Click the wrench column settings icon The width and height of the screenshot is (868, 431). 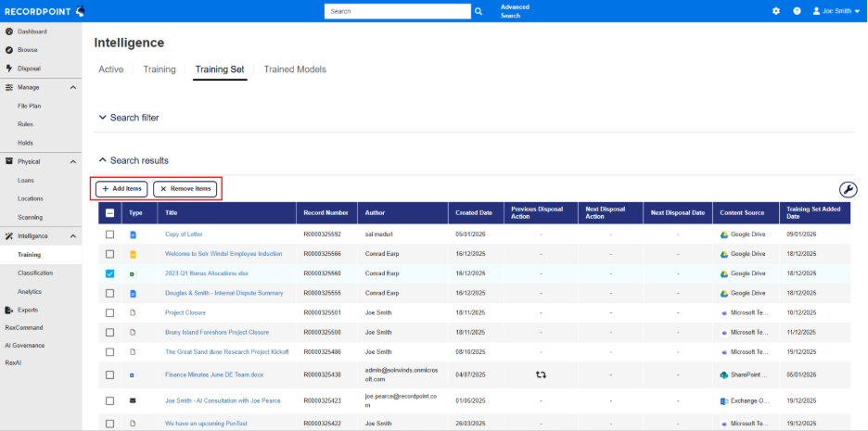[x=848, y=189]
